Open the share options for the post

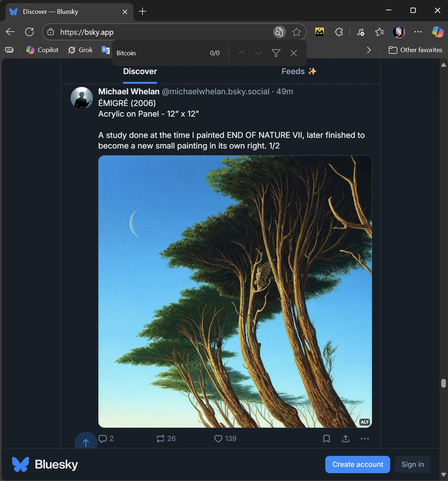click(345, 439)
